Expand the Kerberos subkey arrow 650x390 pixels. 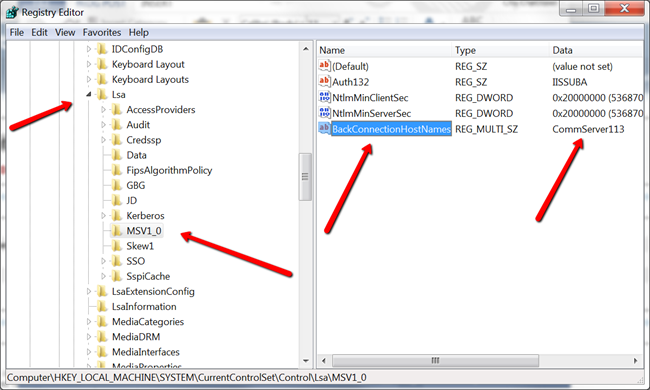[x=104, y=216]
